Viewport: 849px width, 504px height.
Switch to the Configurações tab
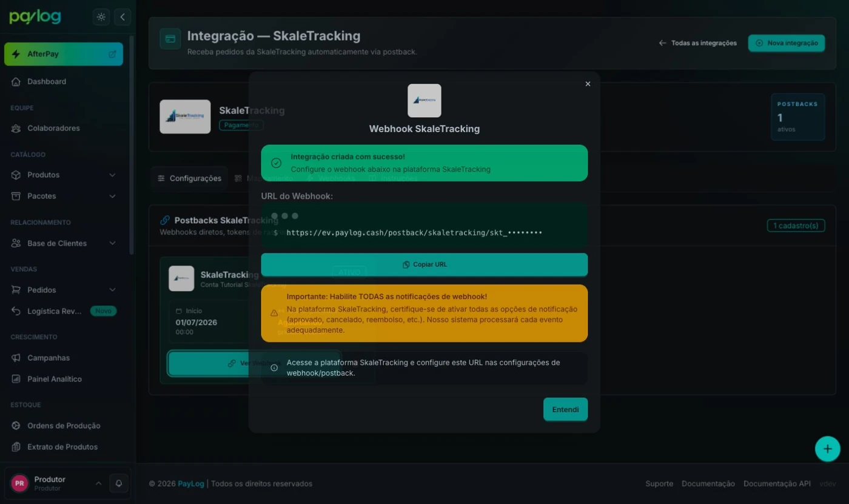pyautogui.click(x=189, y=178)
